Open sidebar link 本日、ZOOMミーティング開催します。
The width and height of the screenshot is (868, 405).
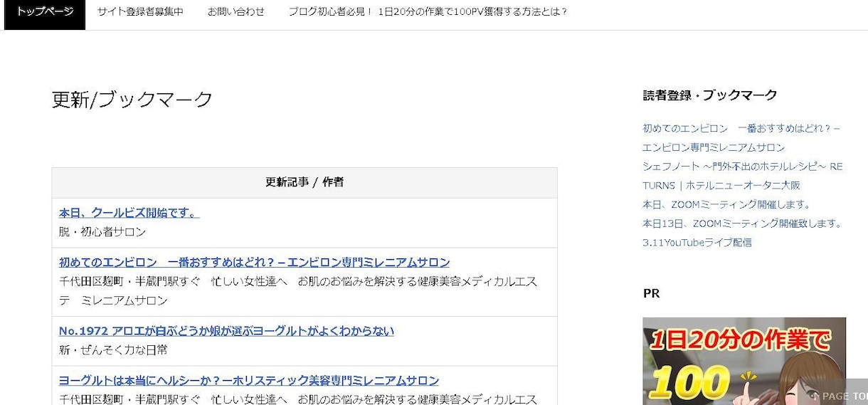click(726, 204)
